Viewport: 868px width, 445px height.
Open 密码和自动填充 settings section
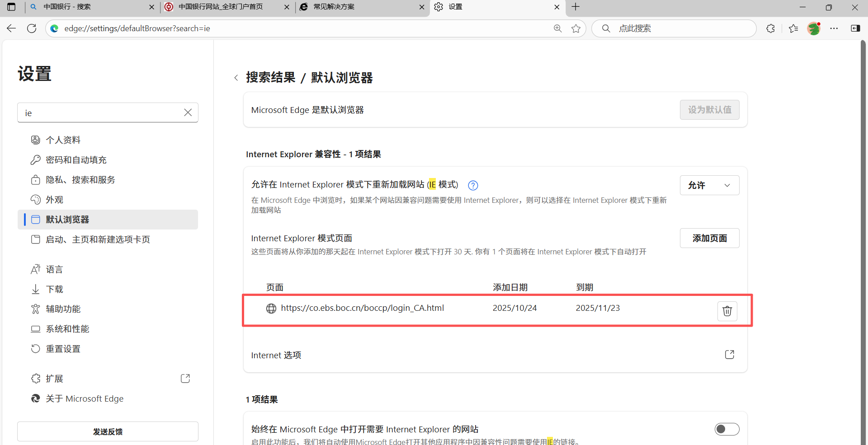108,160
